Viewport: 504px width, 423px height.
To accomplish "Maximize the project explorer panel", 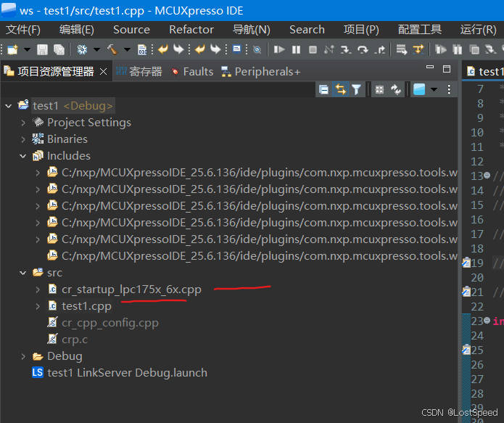I will 447,69.
